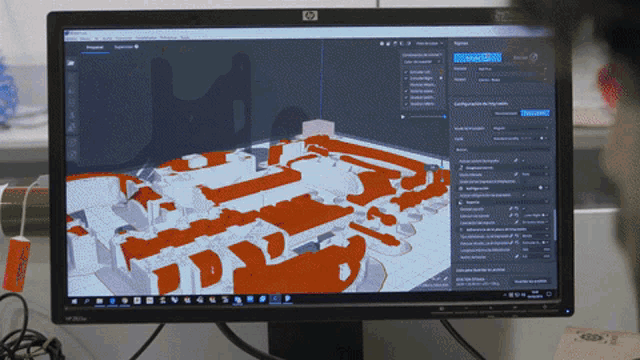
Task: Open the Preferencias menu
Action: click(168, 38)
